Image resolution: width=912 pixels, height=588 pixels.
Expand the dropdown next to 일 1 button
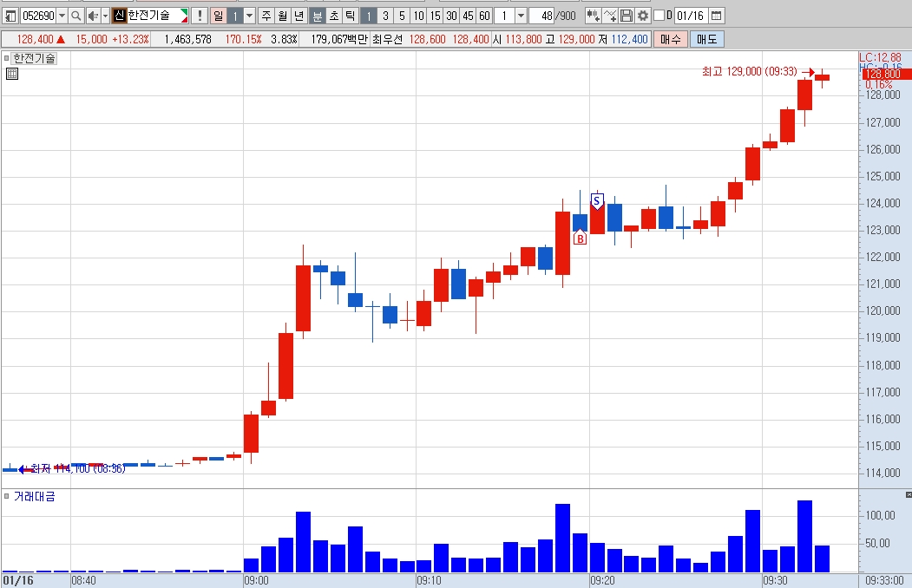point(250,16)
